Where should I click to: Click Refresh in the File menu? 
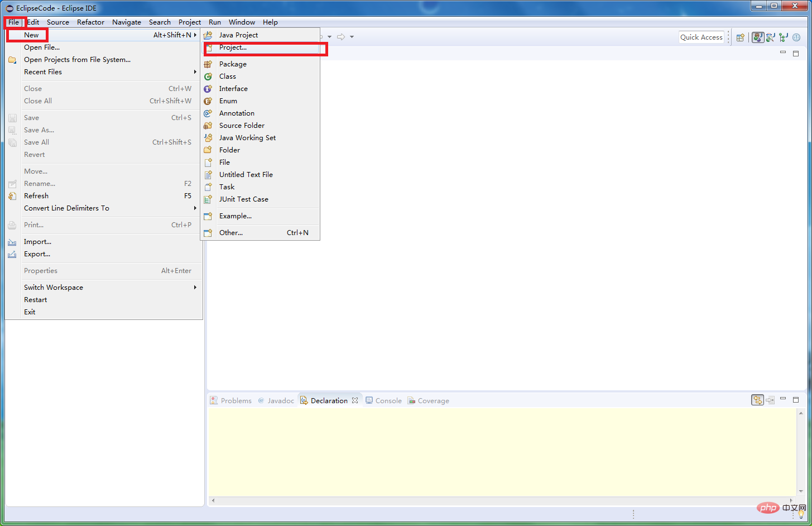[x=103, y=196]
